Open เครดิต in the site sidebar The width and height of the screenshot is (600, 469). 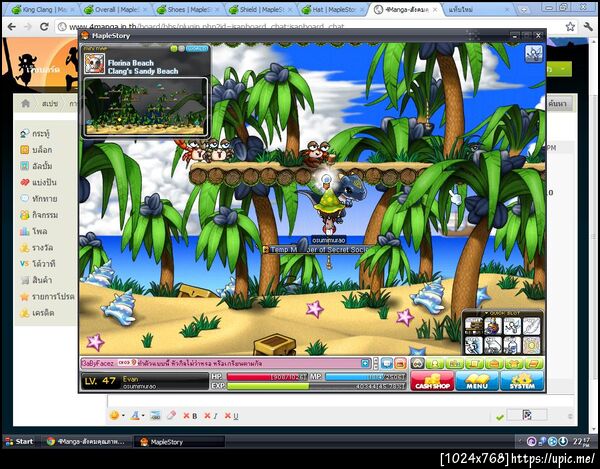pos(37,313)
